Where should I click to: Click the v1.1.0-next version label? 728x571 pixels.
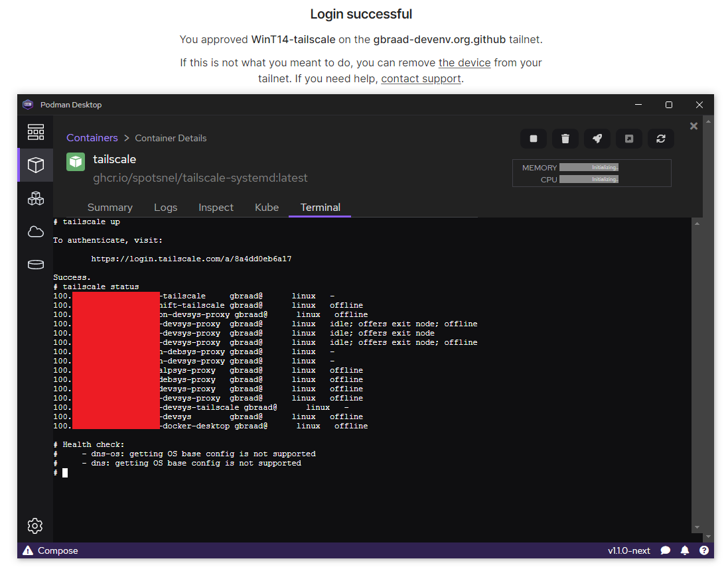(629, 550)
